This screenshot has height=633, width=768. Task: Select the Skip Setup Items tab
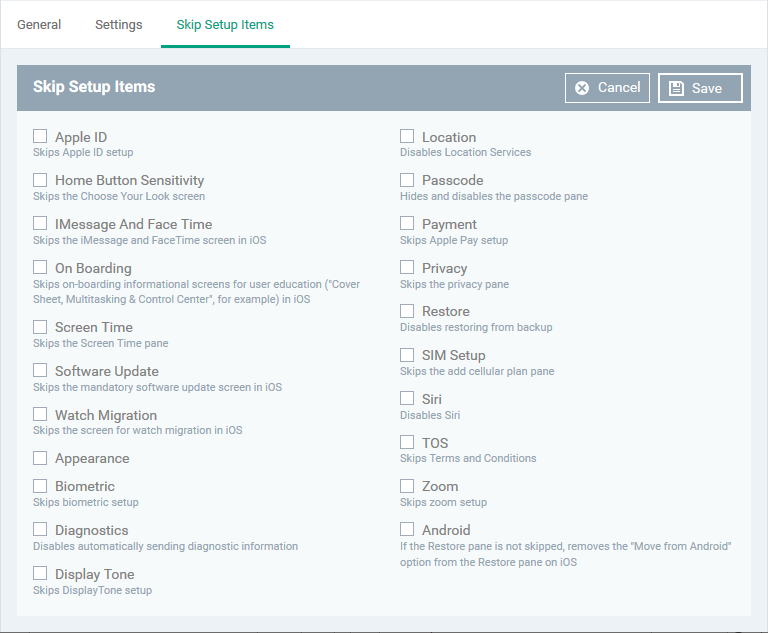225,24
